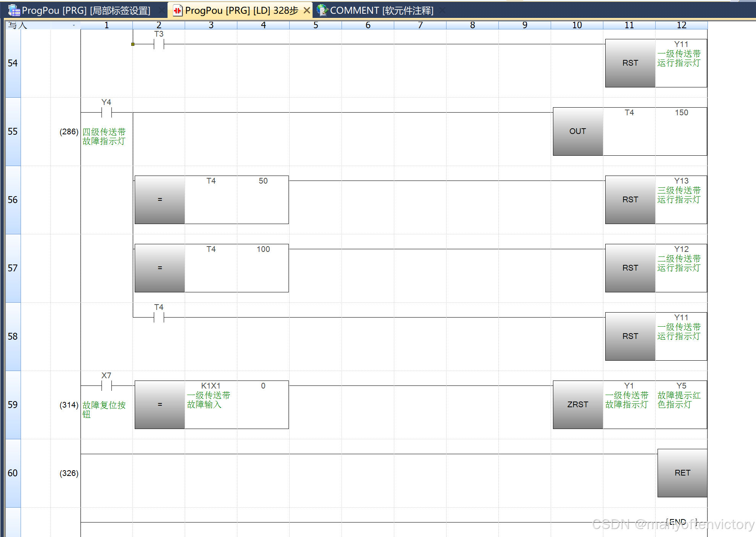Click the value 50 in the compare
This screenshot has height=537, width=756.
[263, 181]
